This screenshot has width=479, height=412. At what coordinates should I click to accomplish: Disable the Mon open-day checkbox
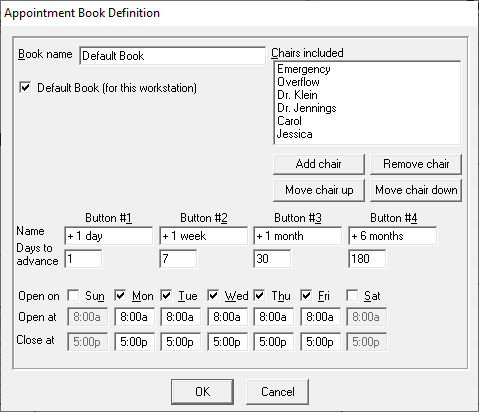point(120,295)
